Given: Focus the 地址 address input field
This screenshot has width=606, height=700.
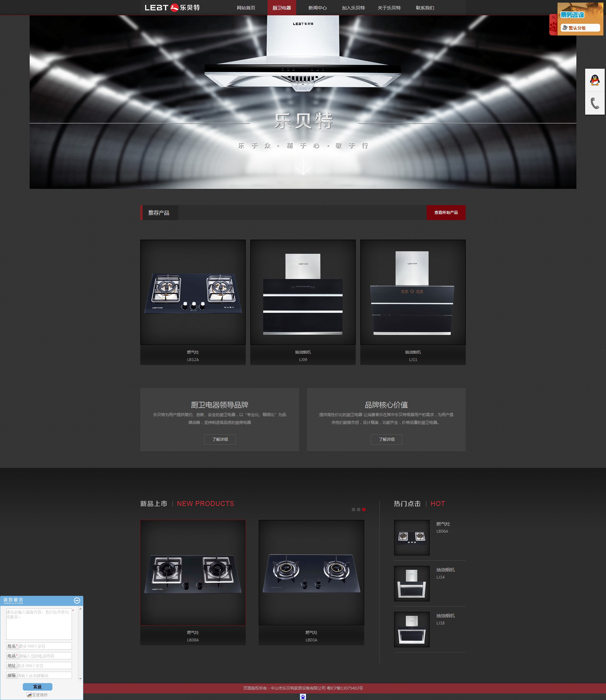Looking at the screenshot, I should pos(44,665).
